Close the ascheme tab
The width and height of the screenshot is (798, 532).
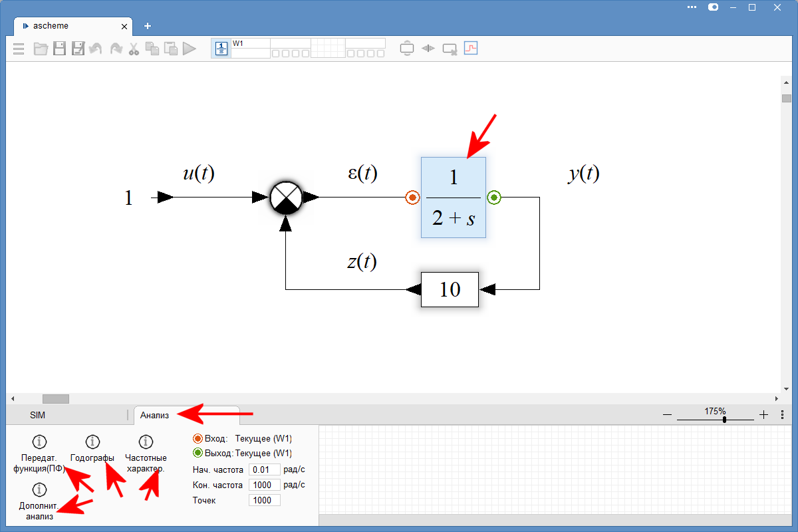point(124,27)
